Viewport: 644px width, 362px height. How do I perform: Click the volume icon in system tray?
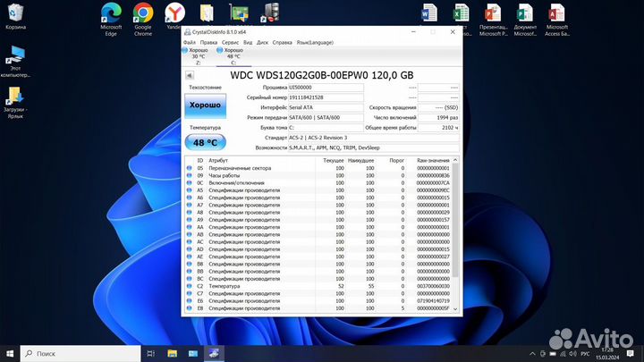point(572,354)
